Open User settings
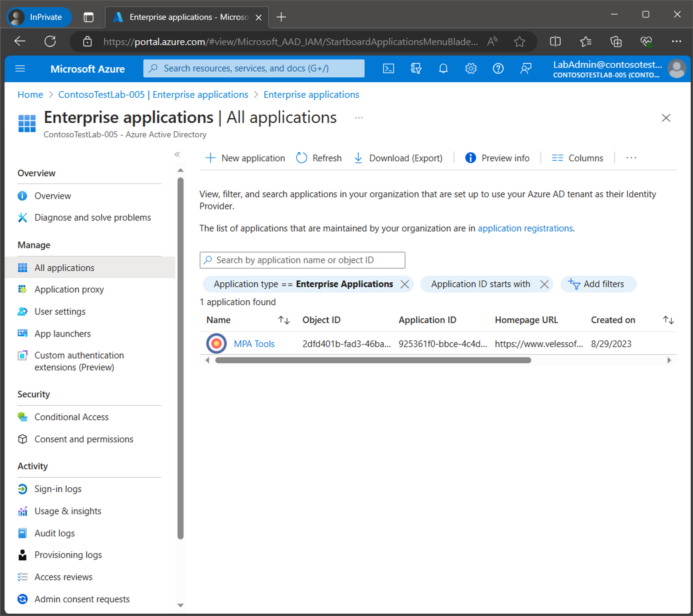 pos(60,312)
